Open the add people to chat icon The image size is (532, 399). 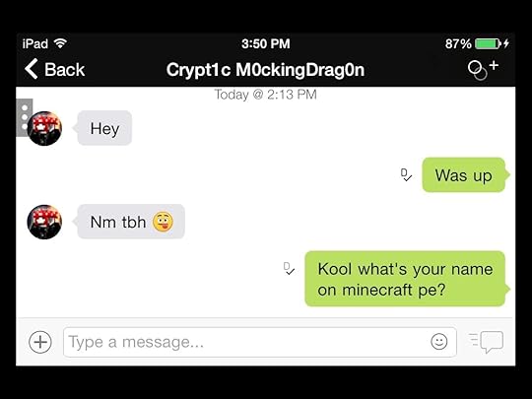483,70
